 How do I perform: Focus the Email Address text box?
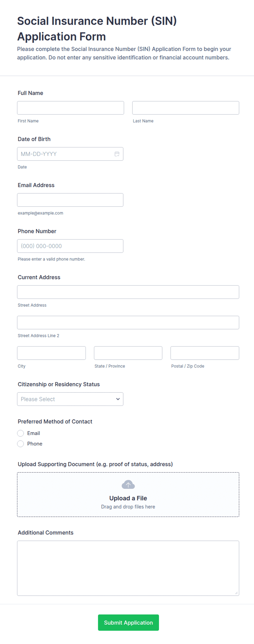pos(70,200)
